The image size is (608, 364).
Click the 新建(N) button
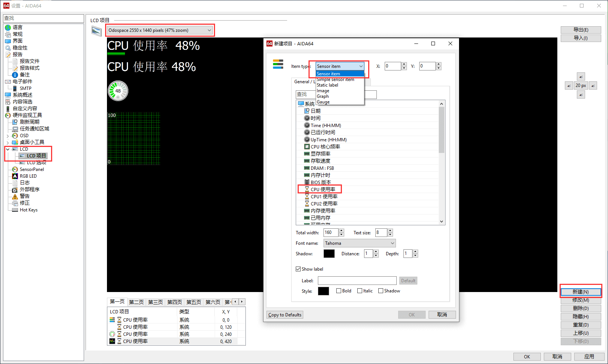pyautogui.click(x=581, y=292)
